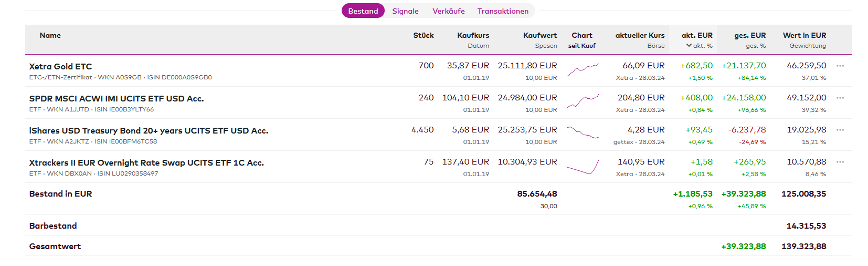Screen dimensions: 868x266
Task: Open the Xetra Gold ETC security link
Action: tap(60, 67)
